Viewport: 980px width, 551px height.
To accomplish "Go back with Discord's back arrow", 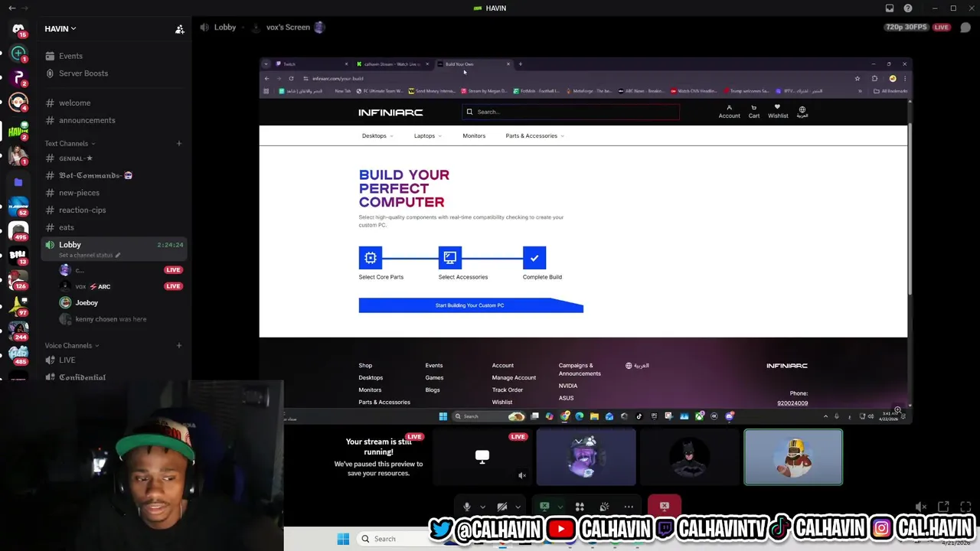I will [x=11, y=8].
